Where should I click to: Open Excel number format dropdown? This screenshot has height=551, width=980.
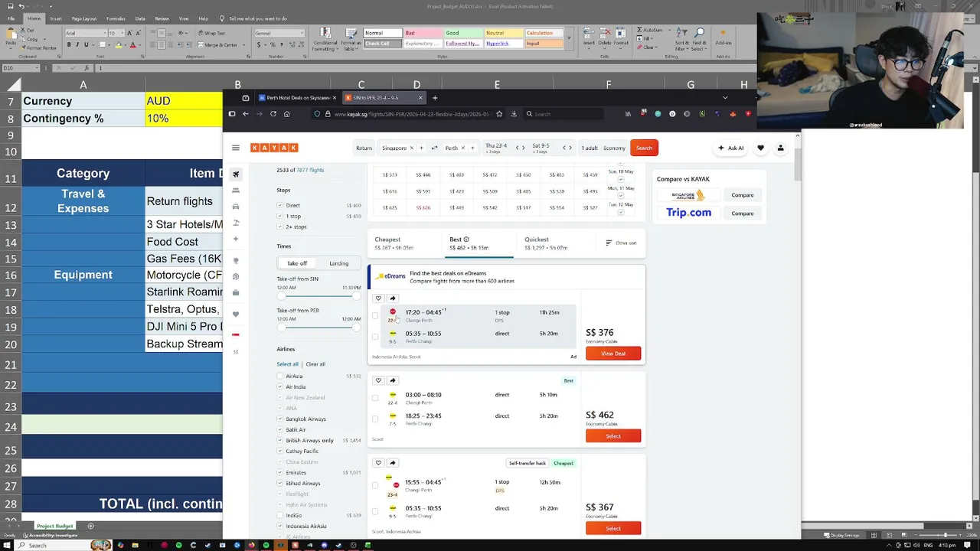click(x=302, y=33)
